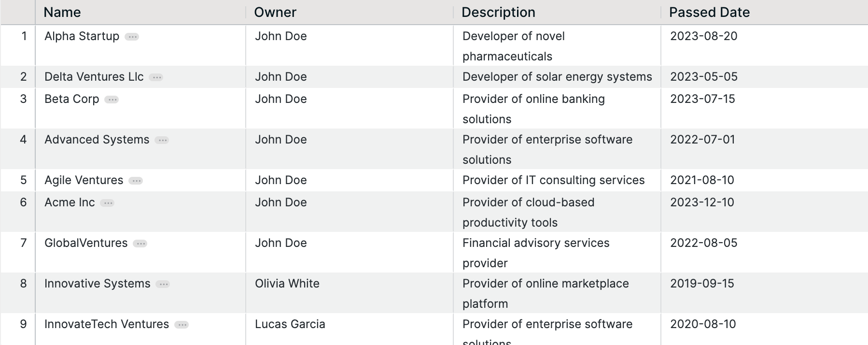Select row number 1
868x345 pixels.
(24, 36)
